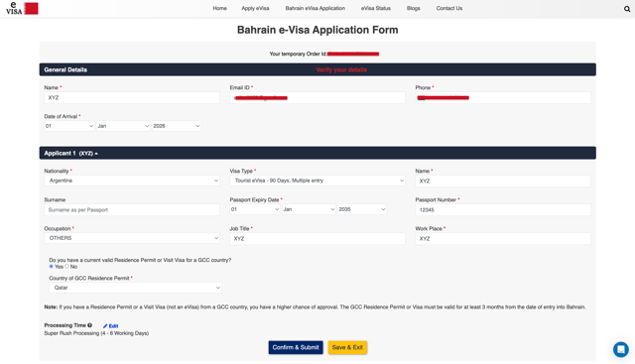
Task: Click the pencil Edit link for processing time
Action: pyautogui.click(x=110, y=326)
